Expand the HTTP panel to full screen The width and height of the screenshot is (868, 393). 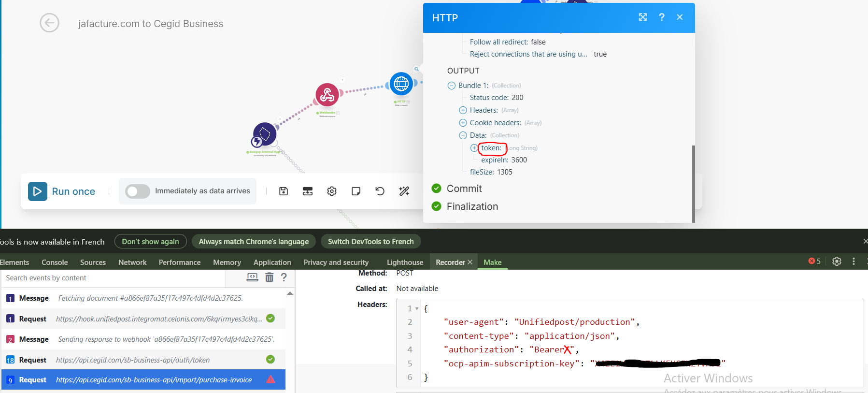(643, 17)
